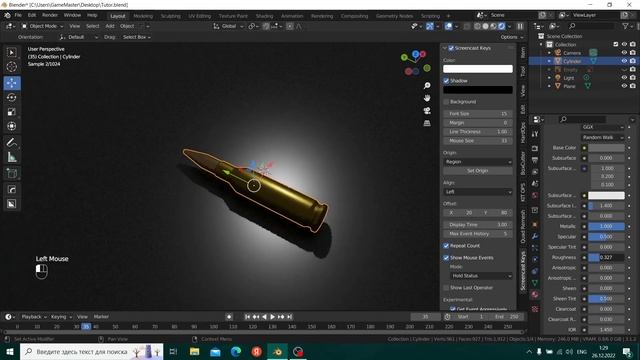Open the Render menu

[50, 16]
